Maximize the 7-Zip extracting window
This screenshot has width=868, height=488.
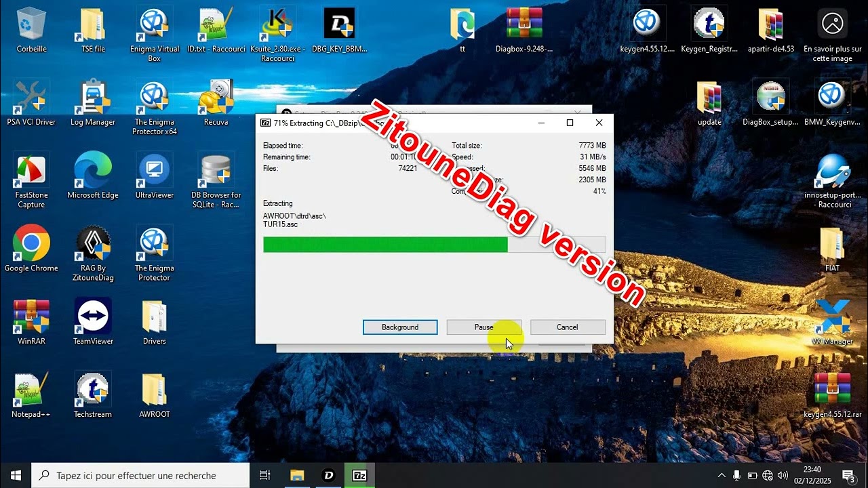tap(570, 123)
